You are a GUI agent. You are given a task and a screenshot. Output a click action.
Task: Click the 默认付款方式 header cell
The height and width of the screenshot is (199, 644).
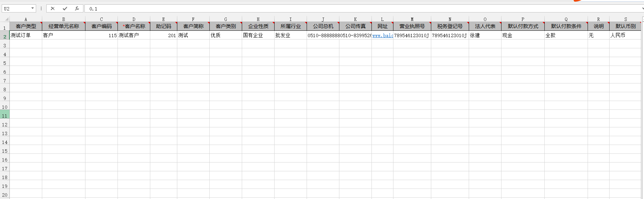click(x=523, y=26)
